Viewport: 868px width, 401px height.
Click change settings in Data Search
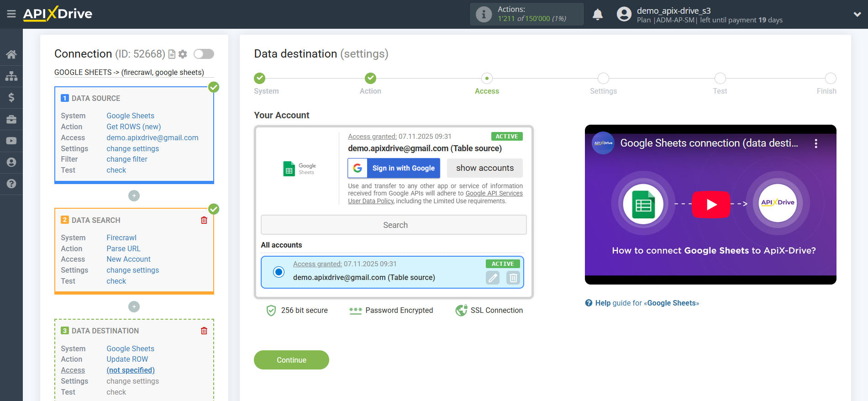tap(133, 270)
